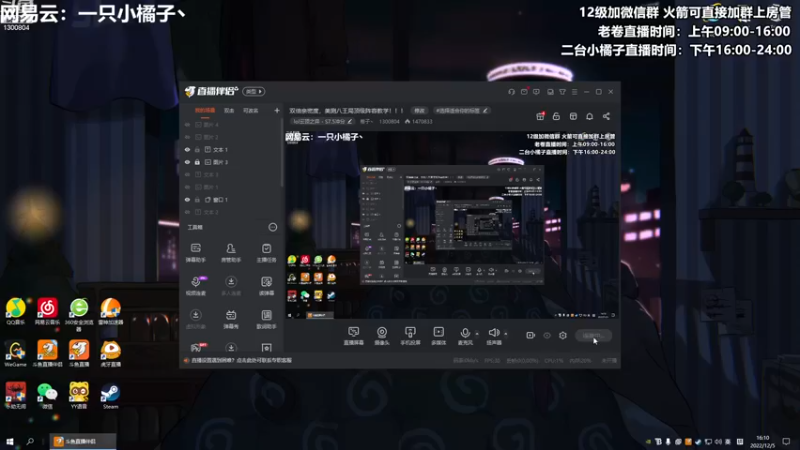This screenshot has width=800, height=450.
Task: Add a new scene with the plus button
Action: (277, 111)
